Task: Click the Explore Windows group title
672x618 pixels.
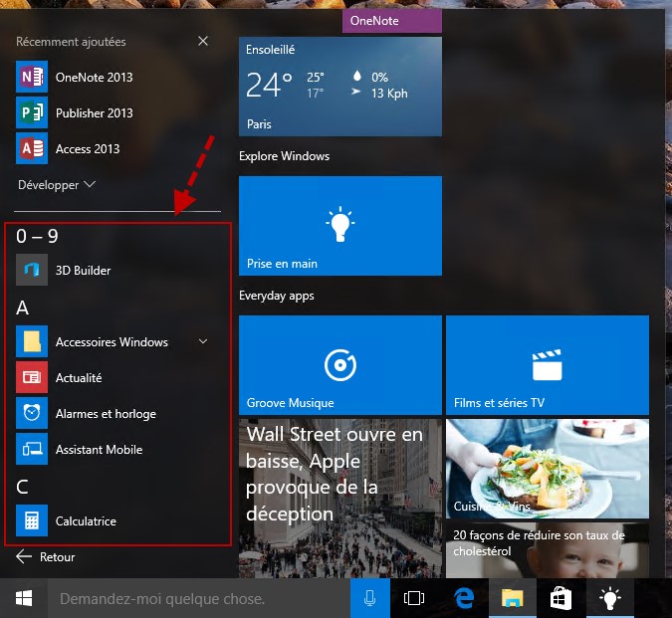Action: (284, 156)
